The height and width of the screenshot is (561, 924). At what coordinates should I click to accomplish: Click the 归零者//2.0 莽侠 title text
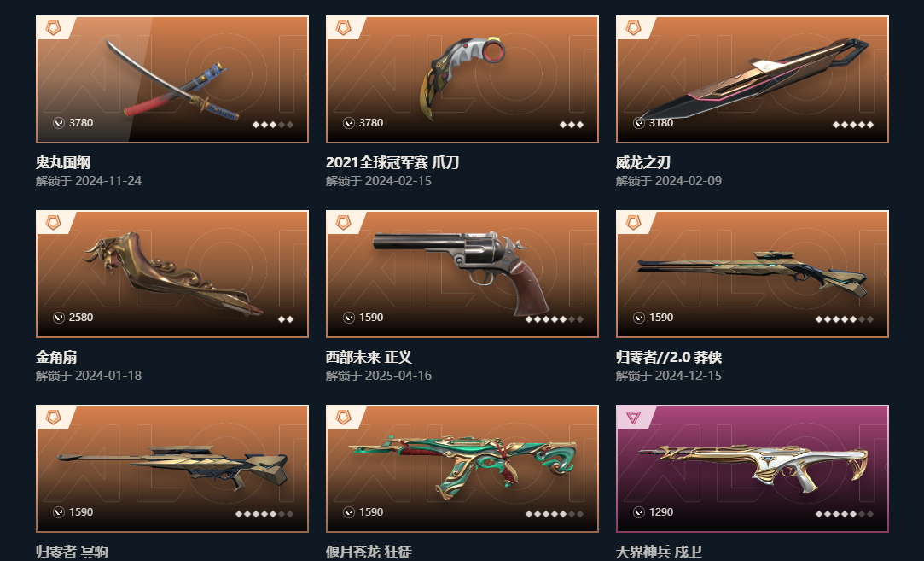[669, 357]
